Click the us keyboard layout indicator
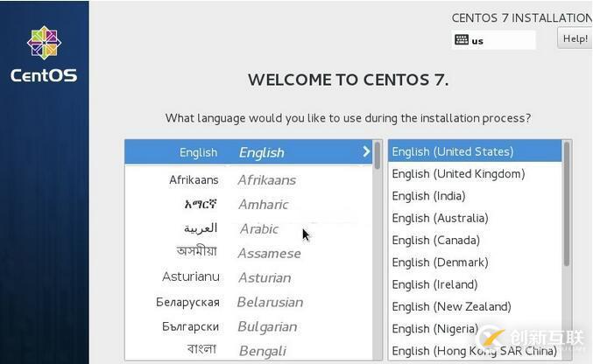 pyautogui.click(x=493, y=40)
